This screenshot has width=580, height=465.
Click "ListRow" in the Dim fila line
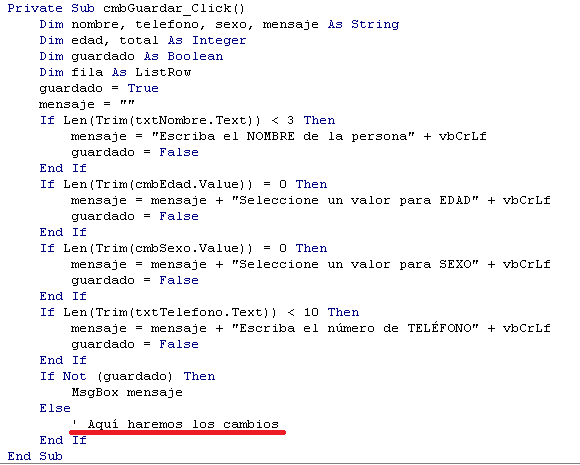click(163, 72)
